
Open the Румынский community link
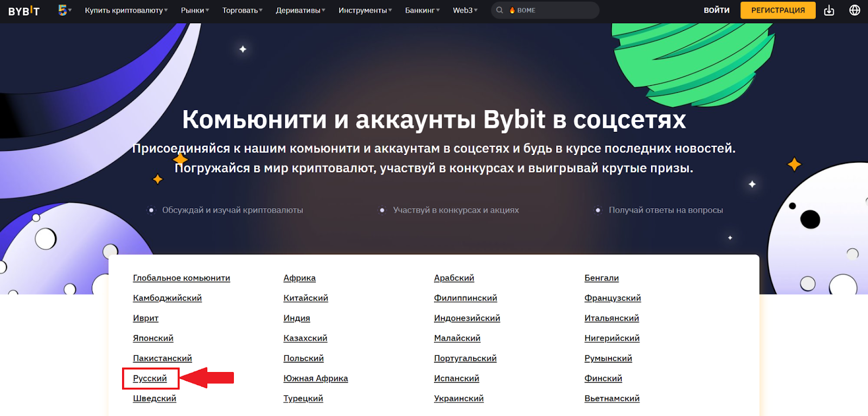[608, 358]
